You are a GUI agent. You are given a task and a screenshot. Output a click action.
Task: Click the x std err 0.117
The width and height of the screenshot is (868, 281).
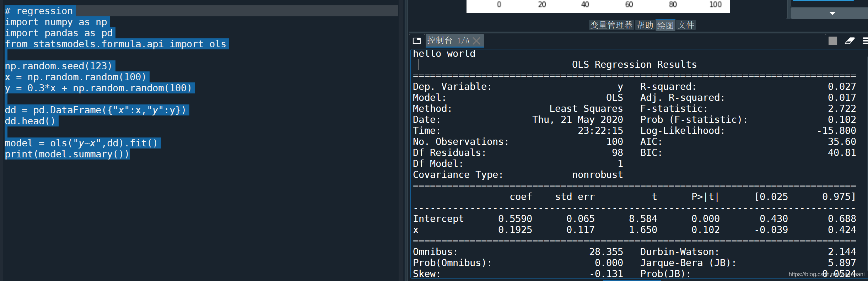pos(581,230)
